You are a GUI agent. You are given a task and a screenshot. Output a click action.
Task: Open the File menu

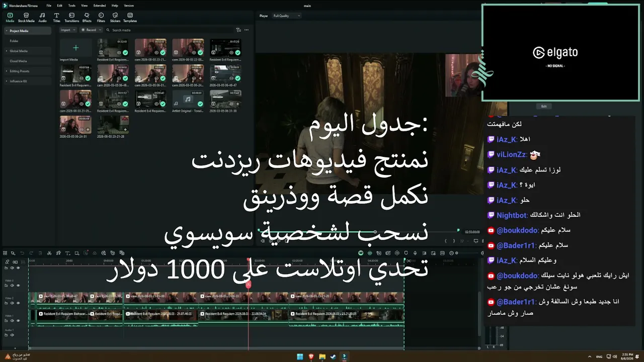click(x=49, y=6)
